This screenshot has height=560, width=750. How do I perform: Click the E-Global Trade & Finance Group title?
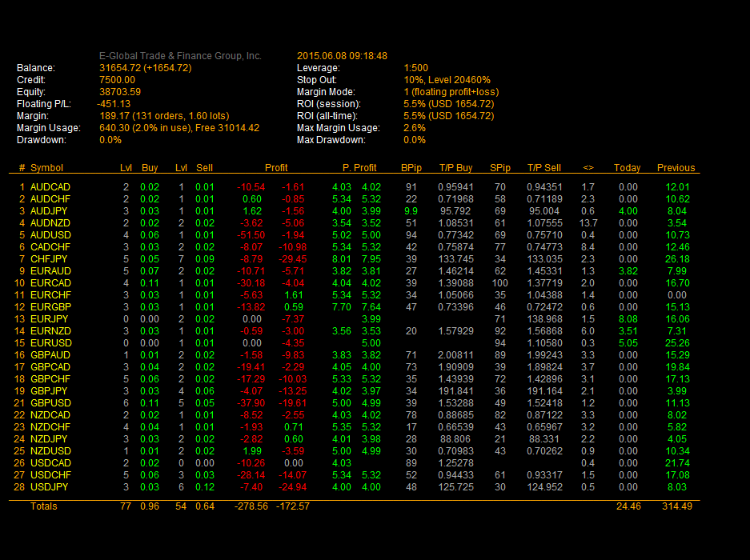click(x=180, y=56)
